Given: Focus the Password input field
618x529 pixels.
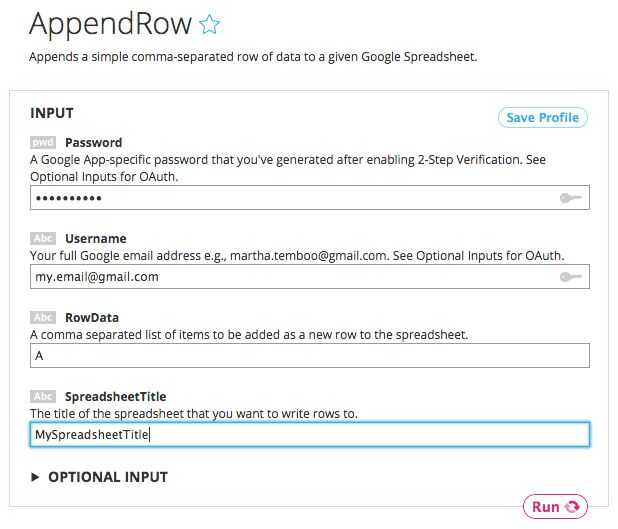Looking at the screenshot, I should (x=290, y=198).
